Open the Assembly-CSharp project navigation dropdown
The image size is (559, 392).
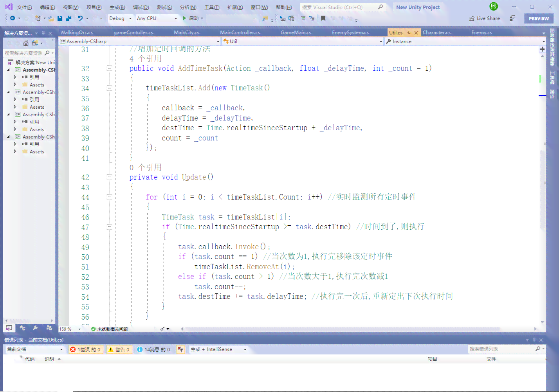click(140, 41)
